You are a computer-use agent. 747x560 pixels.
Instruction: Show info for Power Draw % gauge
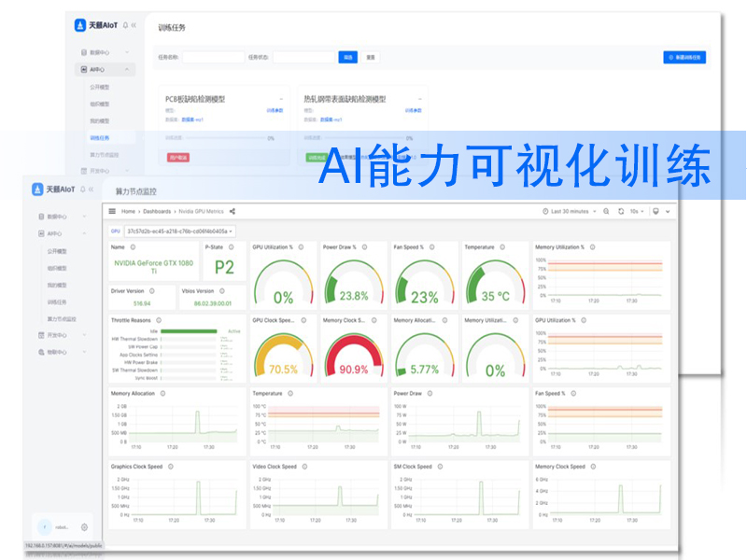click(364, 247)
